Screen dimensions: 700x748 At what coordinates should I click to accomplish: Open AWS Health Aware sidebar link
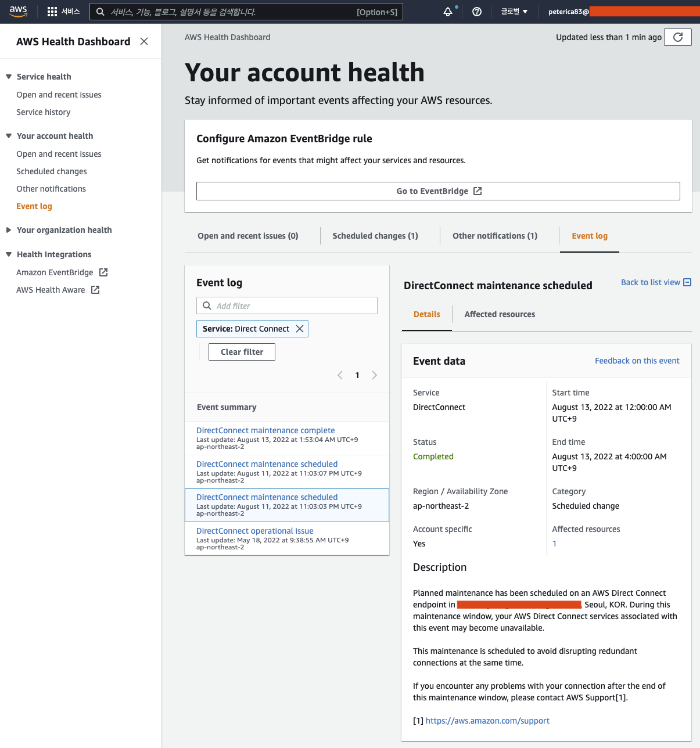(58, 290)
